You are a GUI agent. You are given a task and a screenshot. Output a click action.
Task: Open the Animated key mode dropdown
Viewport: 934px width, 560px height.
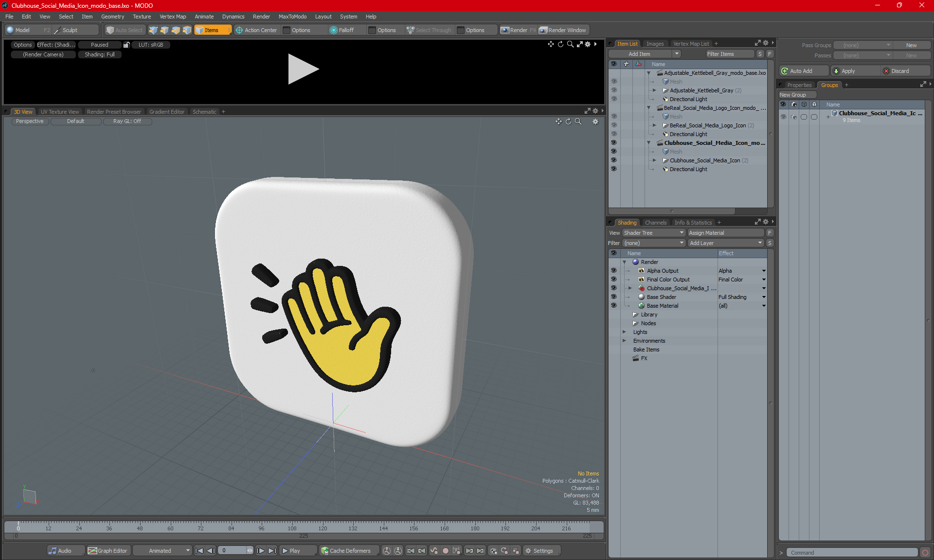(x=162, y=551)
